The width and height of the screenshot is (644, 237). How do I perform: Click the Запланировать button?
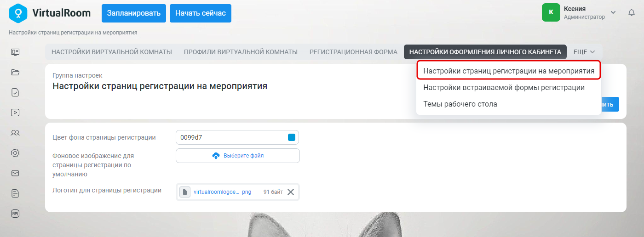134,13
